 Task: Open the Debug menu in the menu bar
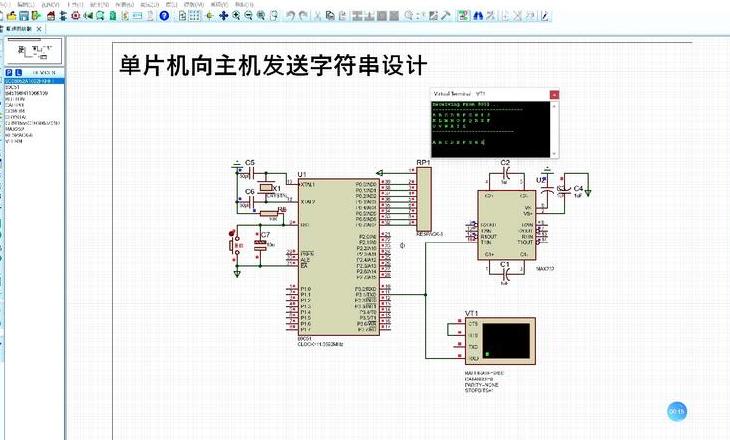click(149, 4)
